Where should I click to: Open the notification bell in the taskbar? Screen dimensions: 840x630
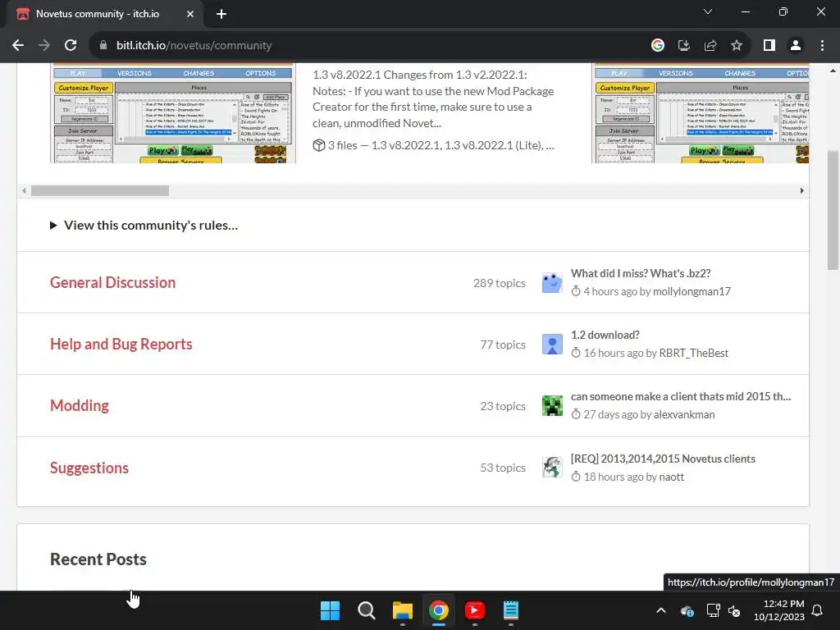pyautogui.click(x=817, y=610)
